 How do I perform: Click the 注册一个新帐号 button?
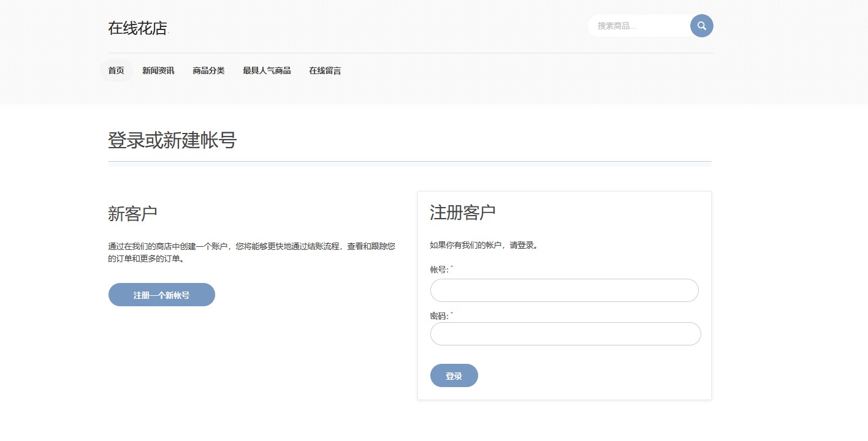coord(162,295)
